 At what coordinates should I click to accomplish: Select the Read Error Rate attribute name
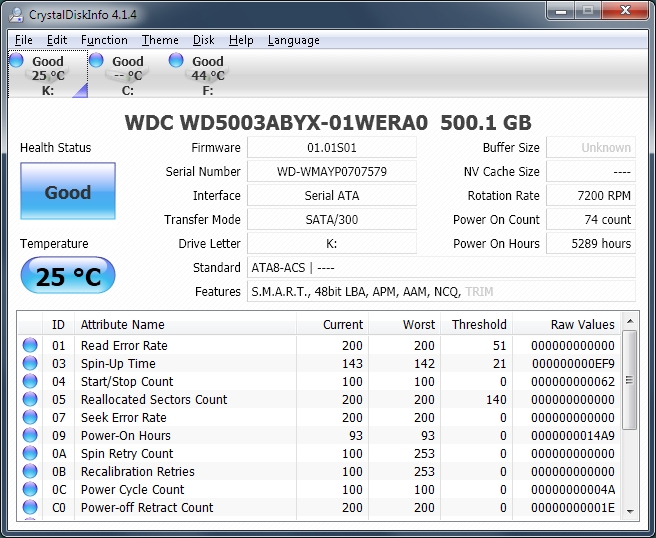coord(124,345)
